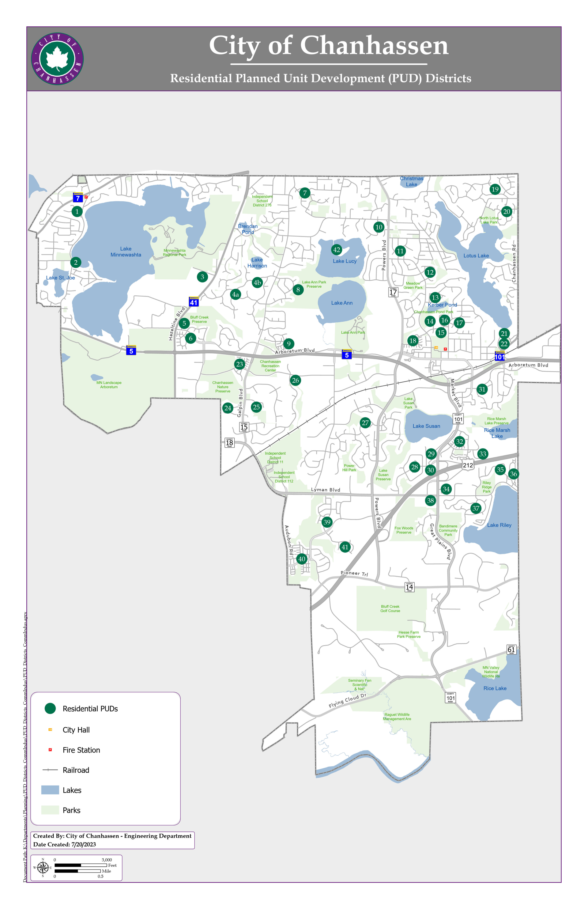This screenshot has width=588, height=909.
Task: Click the Minnesota Highway 7 shield
Action: [x=78, y=197]
